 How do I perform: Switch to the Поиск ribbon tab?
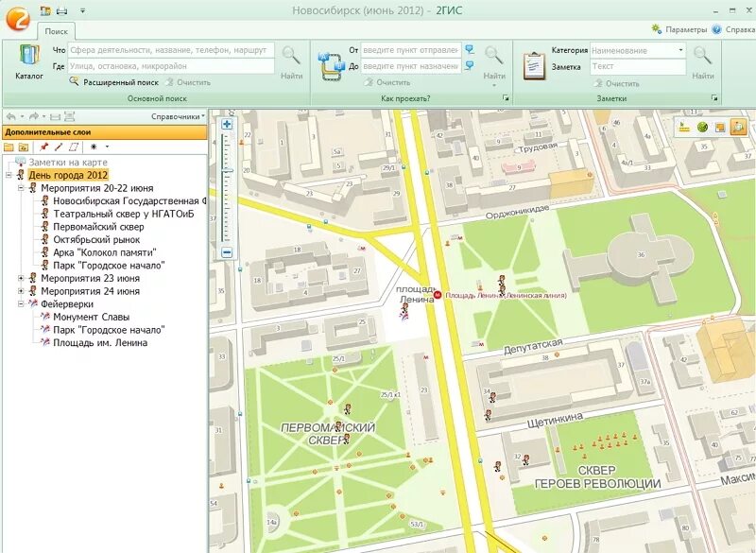[57, 31]
